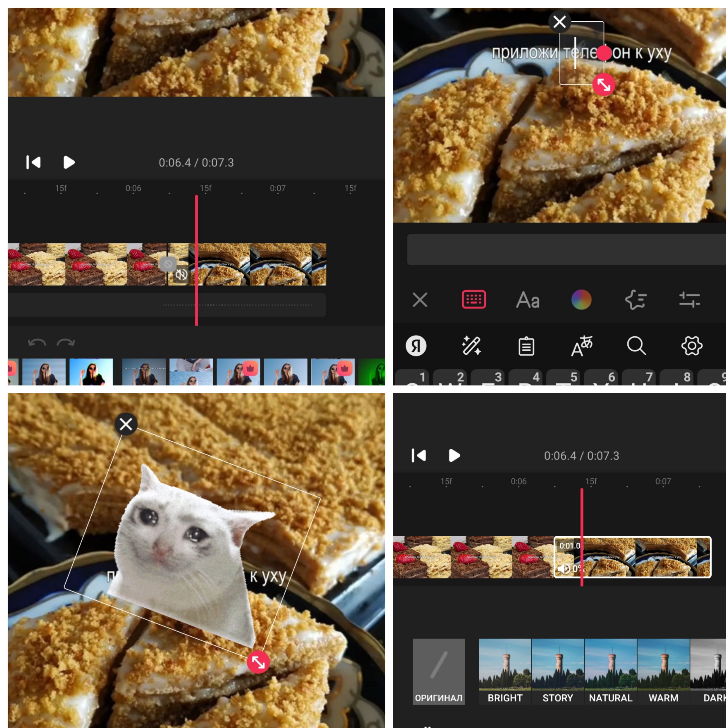Focus the empty text input field
The image size is (726, 728).
[566, 249]
